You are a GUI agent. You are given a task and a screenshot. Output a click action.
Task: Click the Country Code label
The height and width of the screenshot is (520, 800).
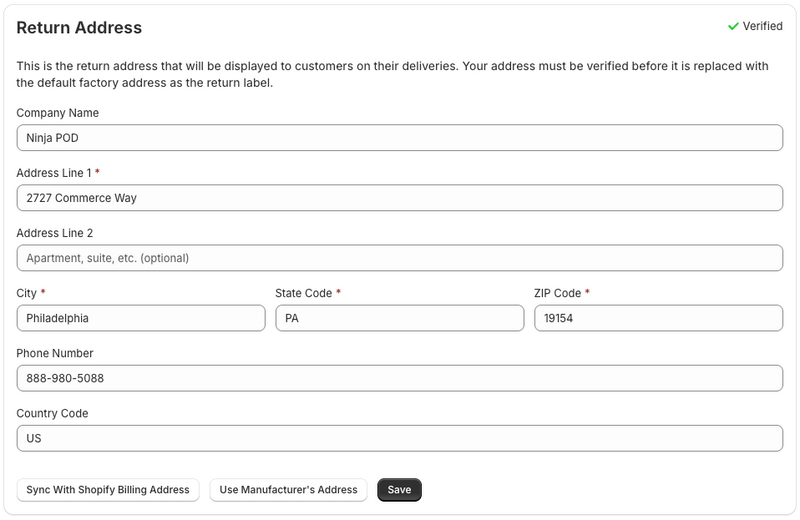click(52, 413)
